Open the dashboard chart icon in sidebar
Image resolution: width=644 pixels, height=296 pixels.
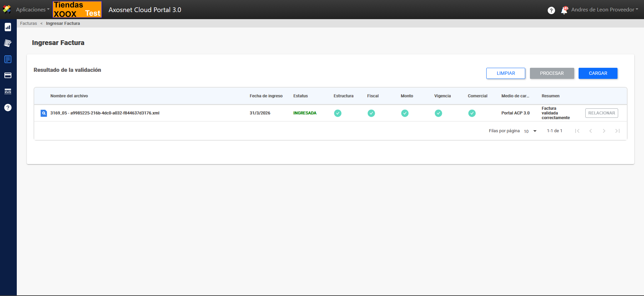point(8,27)
